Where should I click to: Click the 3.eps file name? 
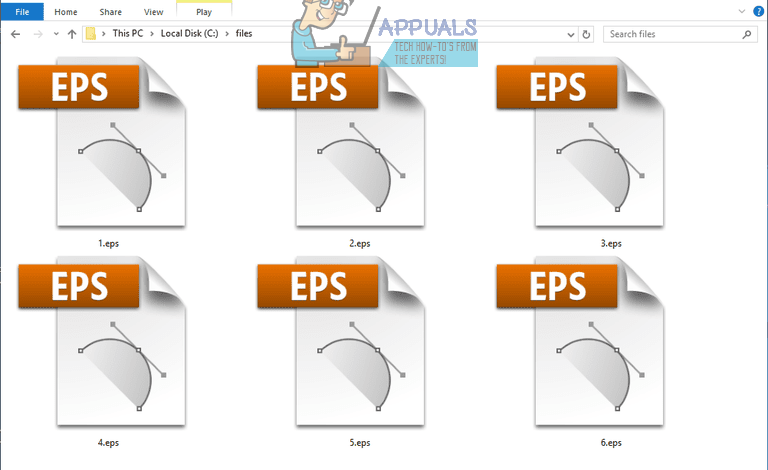[611, 243]
